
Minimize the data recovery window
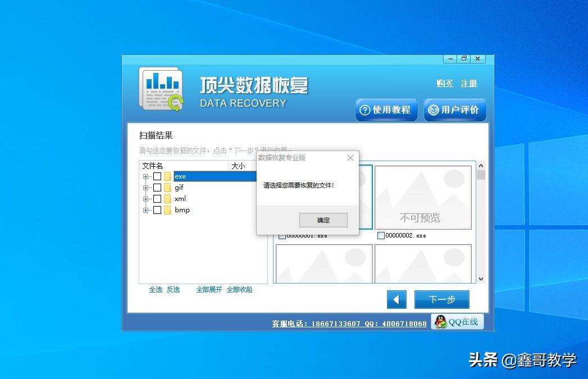click(x=450, y=59)
